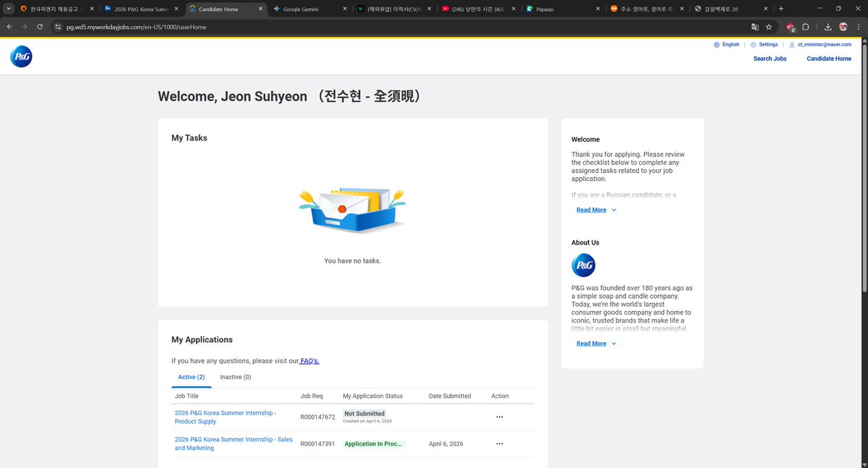Open 2026 P&G Korea Summer Internship - Sales and Marketing
868x468 pixels.
(x=234, y=443)
